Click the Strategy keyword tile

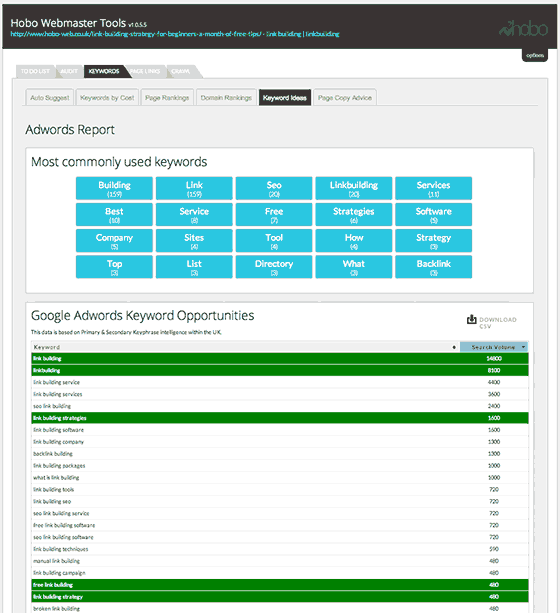click(x=433, y=240)
